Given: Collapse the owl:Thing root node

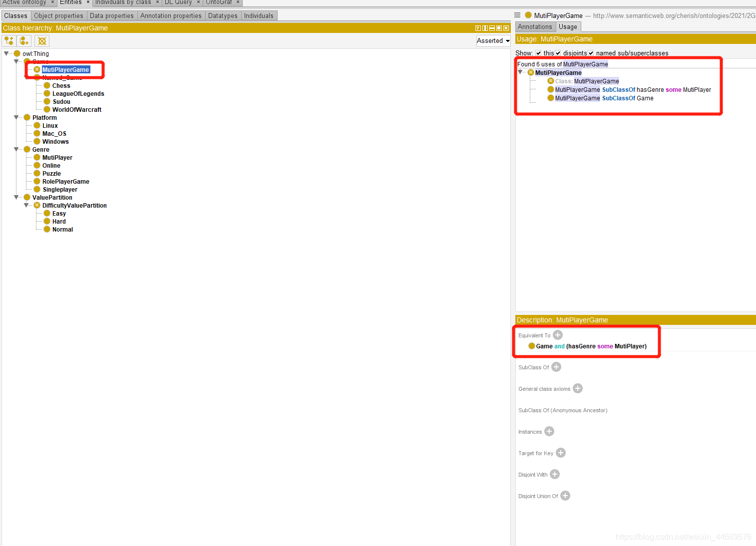Looking at the screenshot, I should click(6, 53).
